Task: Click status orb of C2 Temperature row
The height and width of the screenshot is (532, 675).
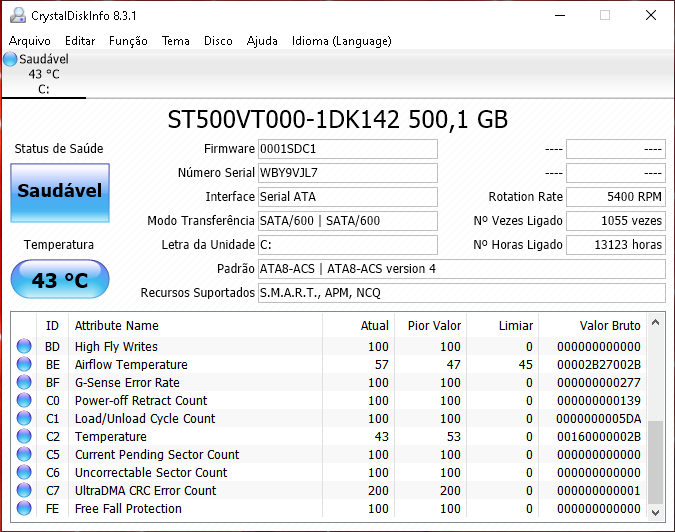Action: (x=24, y=436)
